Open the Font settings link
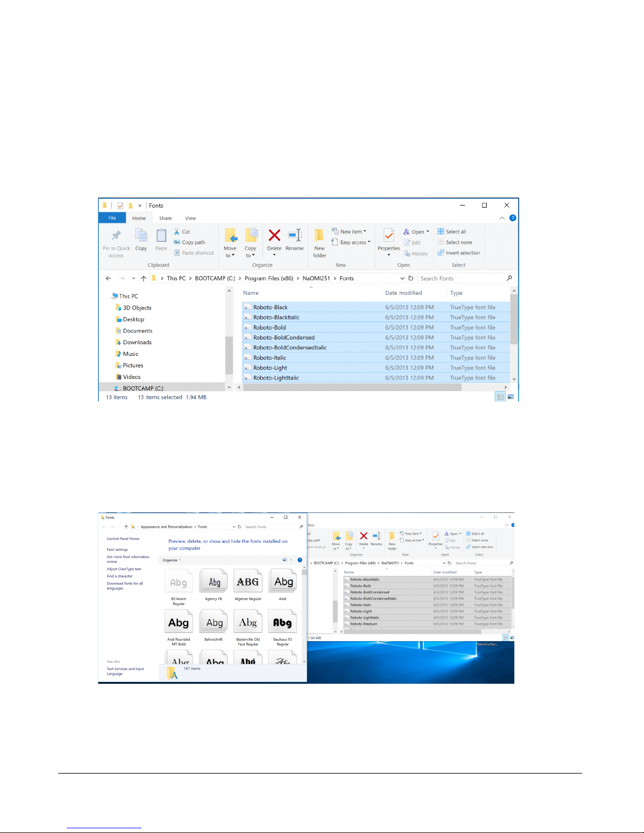 pyautogui.click(x=117, y=550)
